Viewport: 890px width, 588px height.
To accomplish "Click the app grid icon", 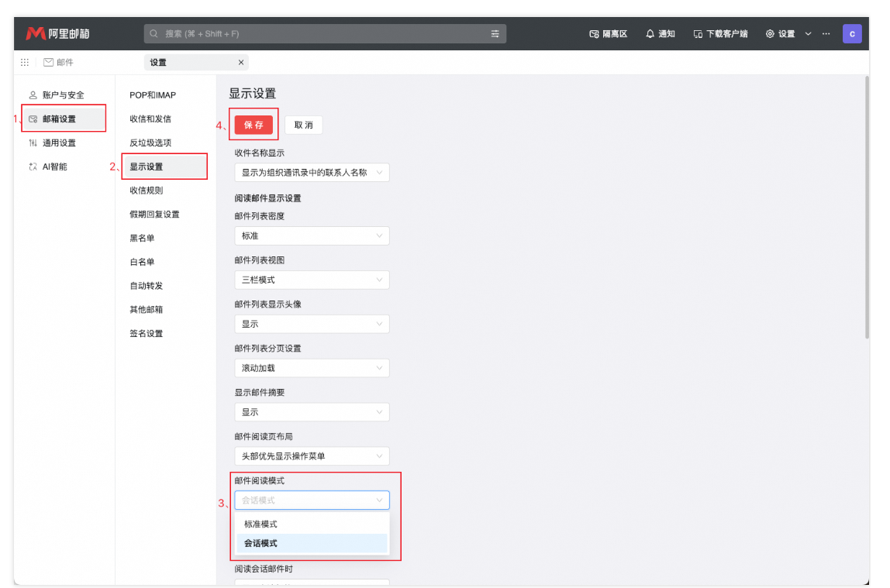I will coord(24,62).
